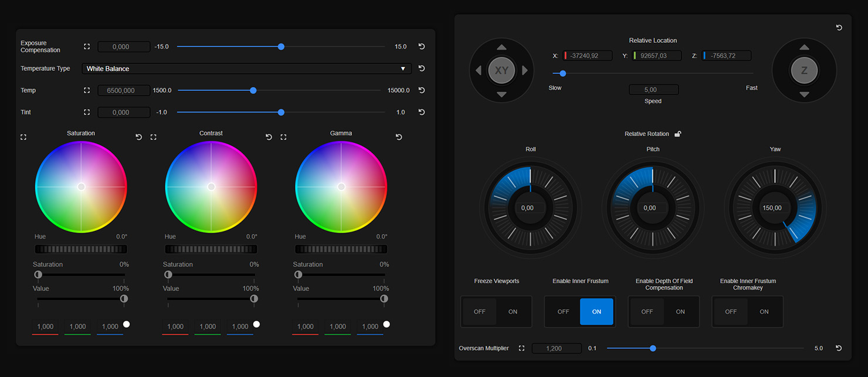Click the right arrow on XY joystick

click(525, 71)
